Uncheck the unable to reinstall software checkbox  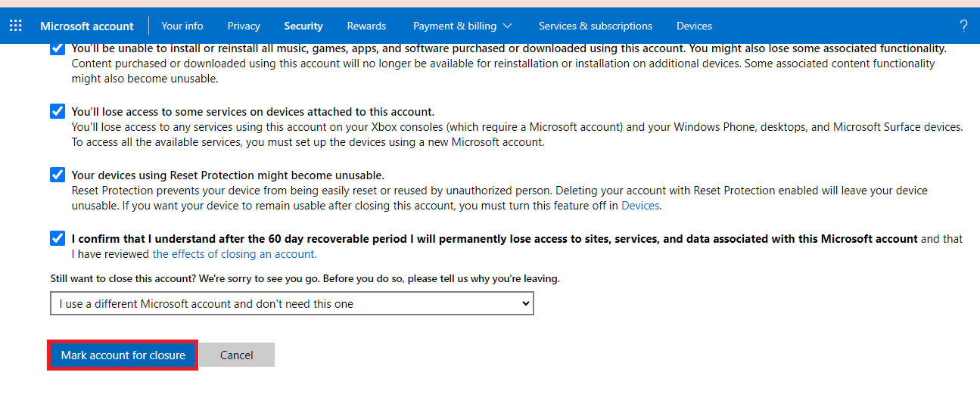(x=58, y=49)
